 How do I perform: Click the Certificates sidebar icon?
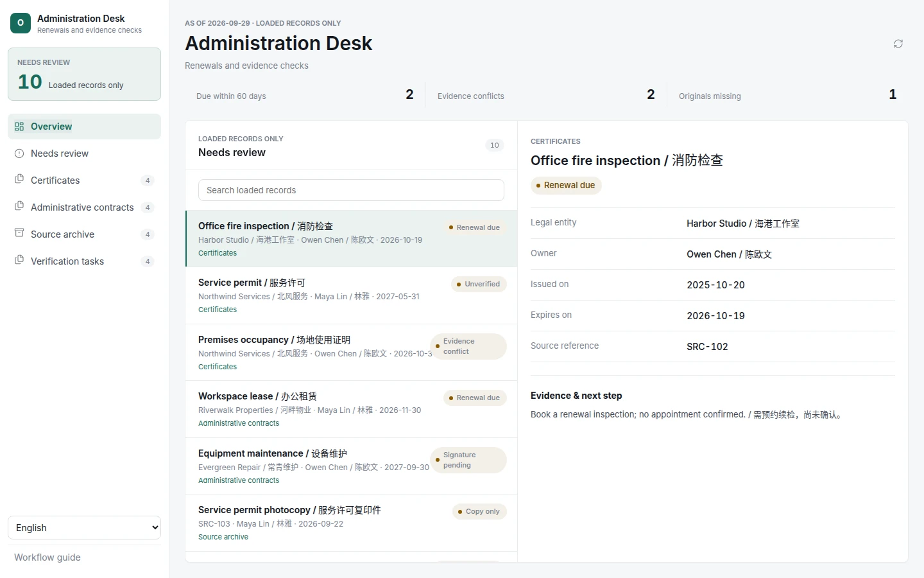[x=19, y=179]
